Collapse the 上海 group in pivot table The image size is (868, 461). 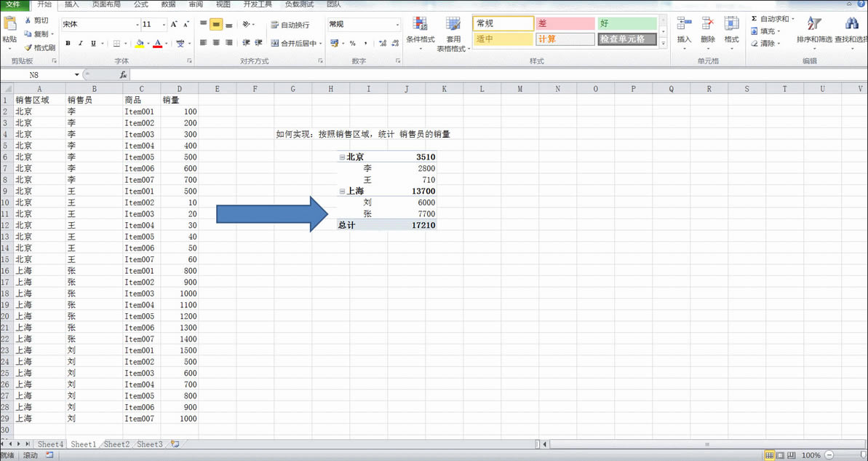click(342, 191)
